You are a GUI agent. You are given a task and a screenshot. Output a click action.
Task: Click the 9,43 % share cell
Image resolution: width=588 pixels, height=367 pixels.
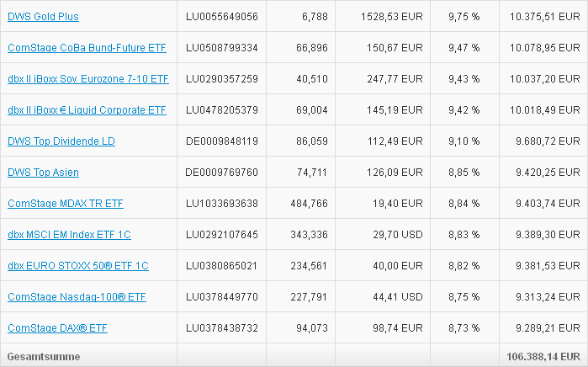pyautogui.click(x=464, y=79)
